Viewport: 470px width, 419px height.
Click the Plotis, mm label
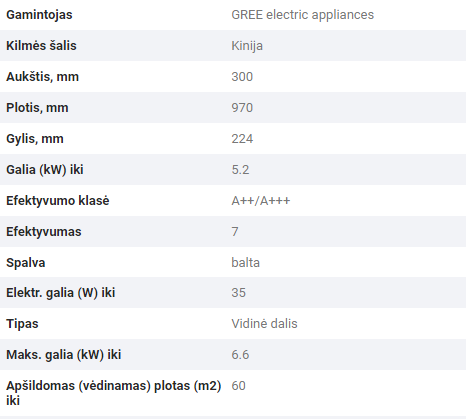(x=37, y=108)
